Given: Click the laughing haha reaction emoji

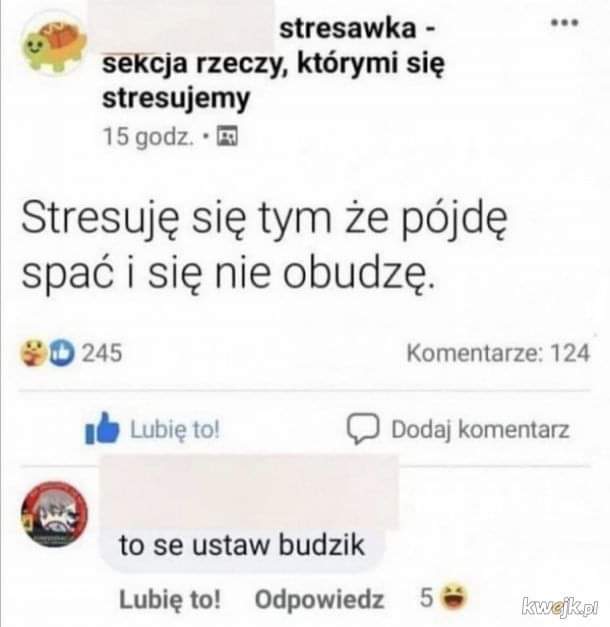Looking at the screenshot, I should (454, 597).
